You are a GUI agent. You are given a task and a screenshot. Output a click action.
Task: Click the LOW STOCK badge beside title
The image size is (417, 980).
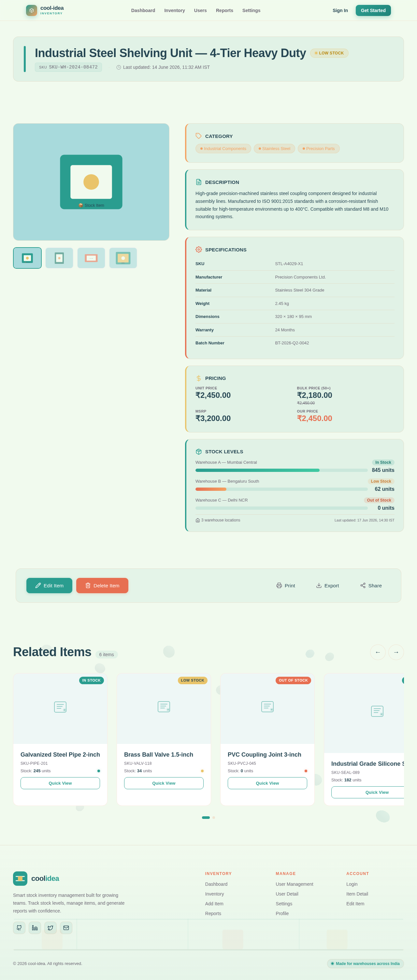329,53
